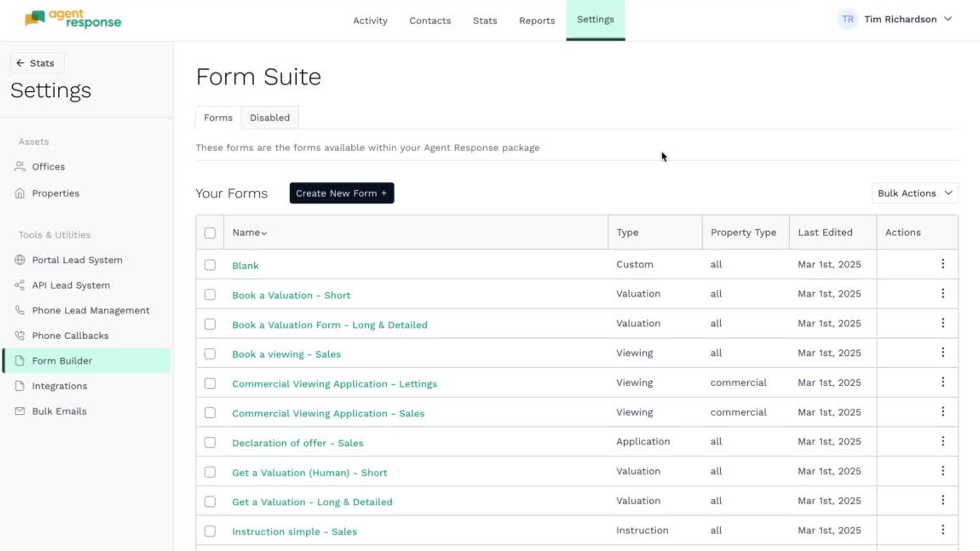Sort forms by Name column chevron

click(264, 233)
